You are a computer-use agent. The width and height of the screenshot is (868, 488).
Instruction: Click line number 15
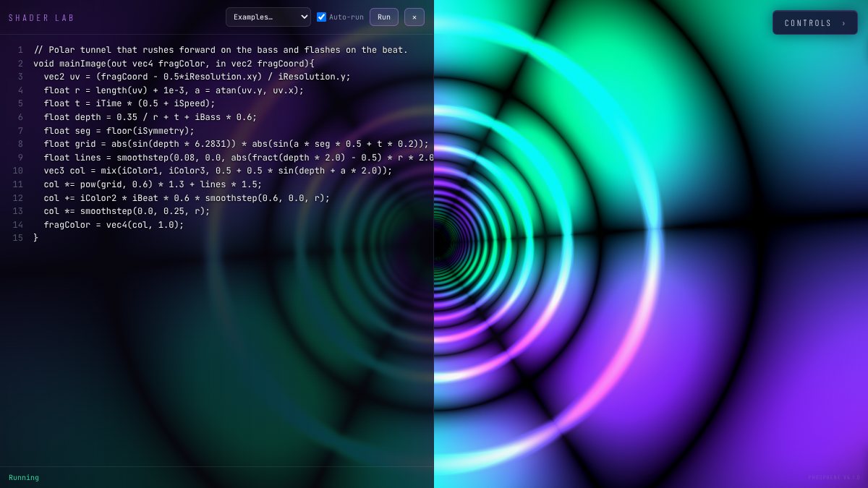pos(18,238)
